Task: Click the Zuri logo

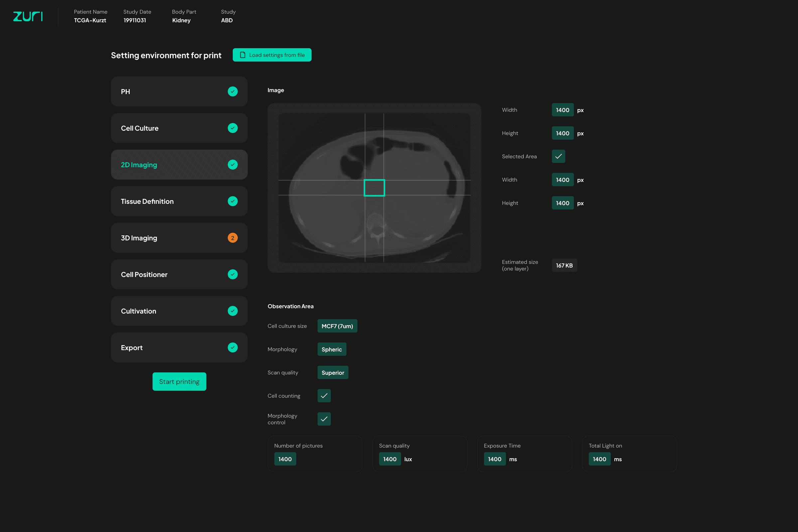Action: pos(28,16)
